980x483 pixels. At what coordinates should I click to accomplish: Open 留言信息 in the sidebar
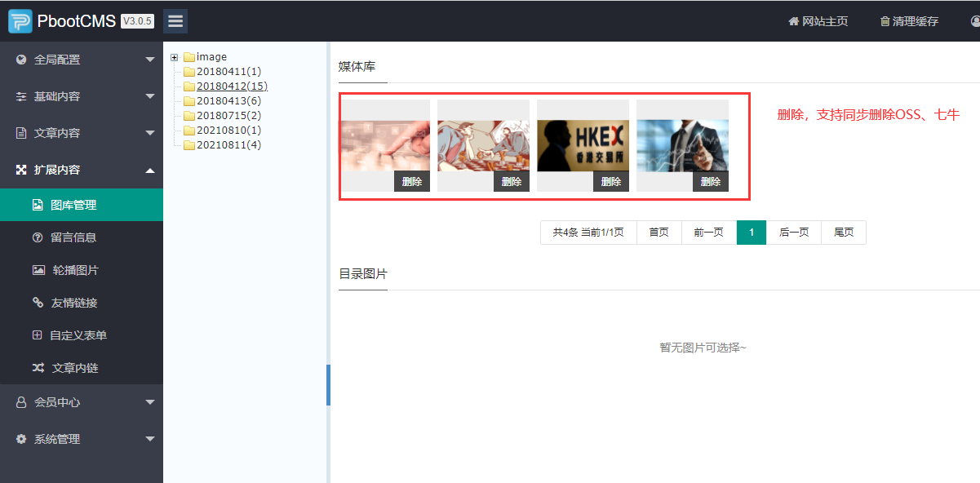(73, 237)
